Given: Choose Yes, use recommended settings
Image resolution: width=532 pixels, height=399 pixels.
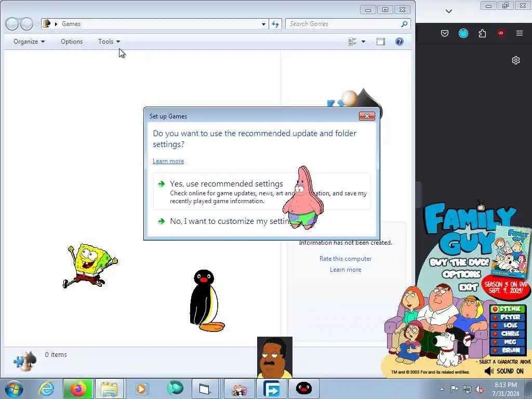Looking at the screenshot, I should coord(262,191).
